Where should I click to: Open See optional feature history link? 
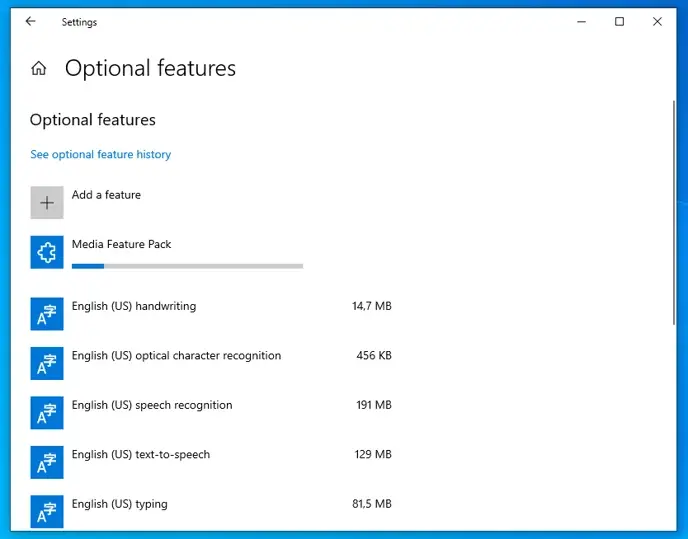click(100, 155)
